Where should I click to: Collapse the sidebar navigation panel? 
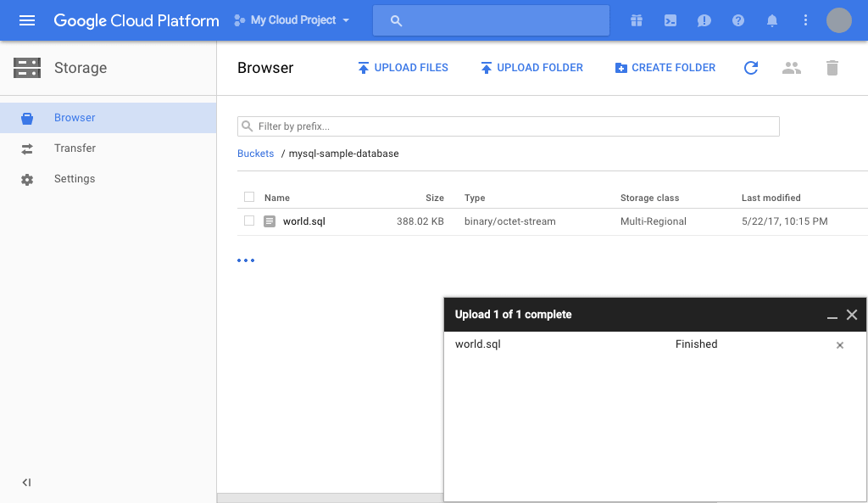click(x=26, y=483)
